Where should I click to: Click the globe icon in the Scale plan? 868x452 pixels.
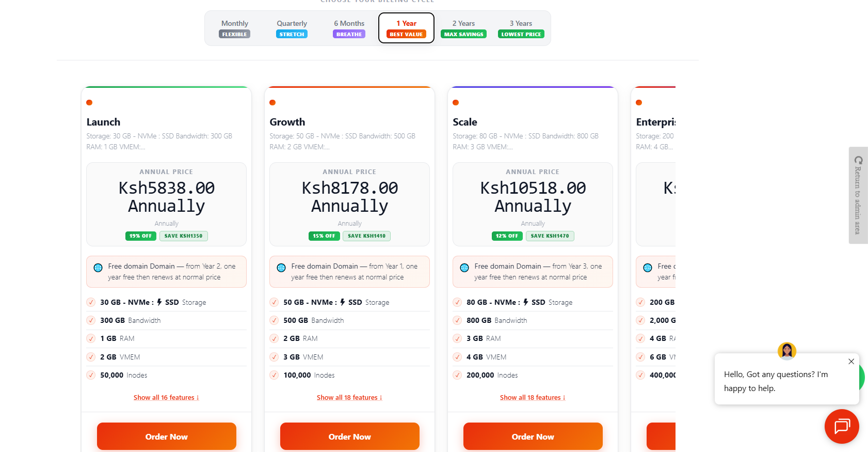(464, 268)
